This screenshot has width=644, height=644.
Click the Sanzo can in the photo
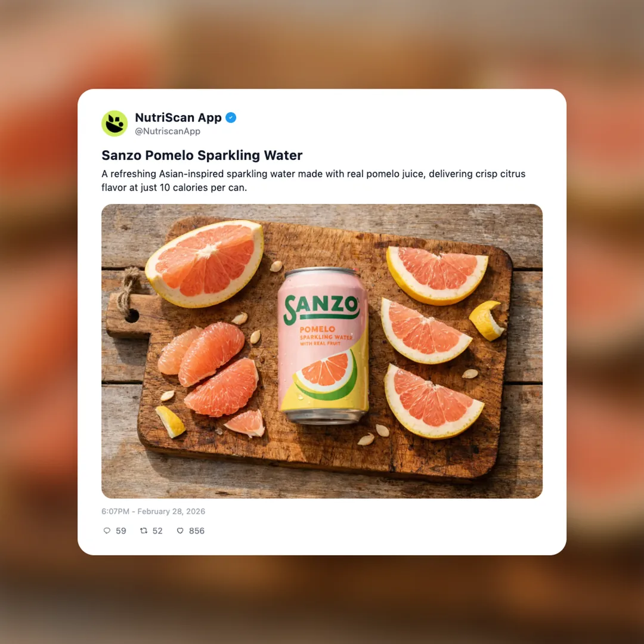tap(323, 345)
